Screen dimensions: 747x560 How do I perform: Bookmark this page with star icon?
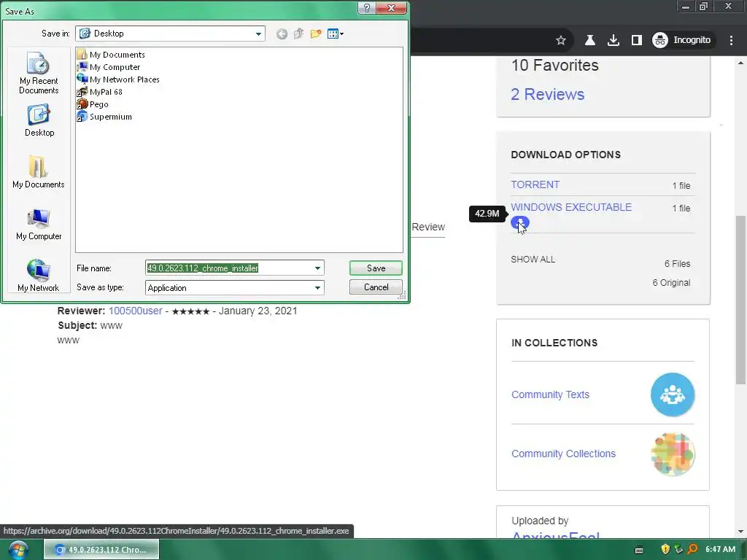[561, 41]
